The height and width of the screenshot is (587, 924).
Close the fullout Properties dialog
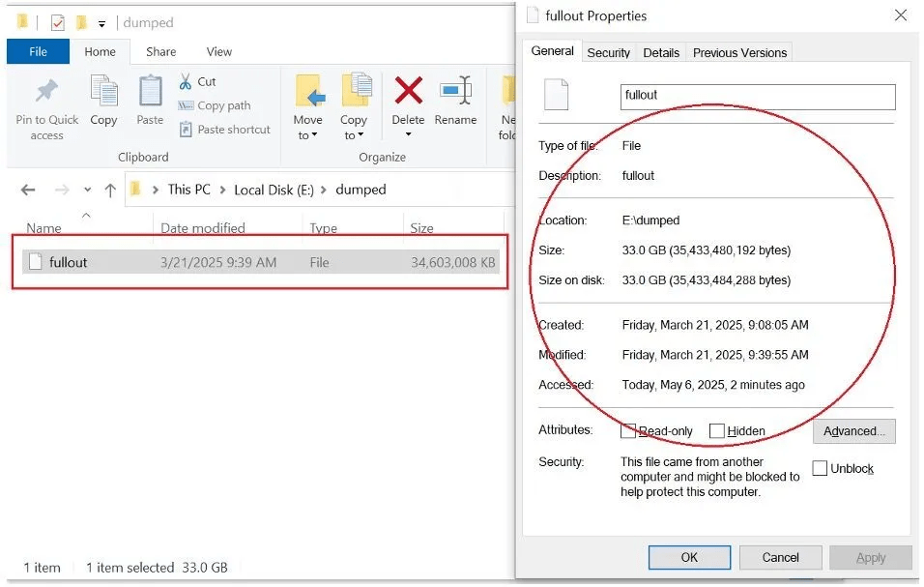[901, 15]
